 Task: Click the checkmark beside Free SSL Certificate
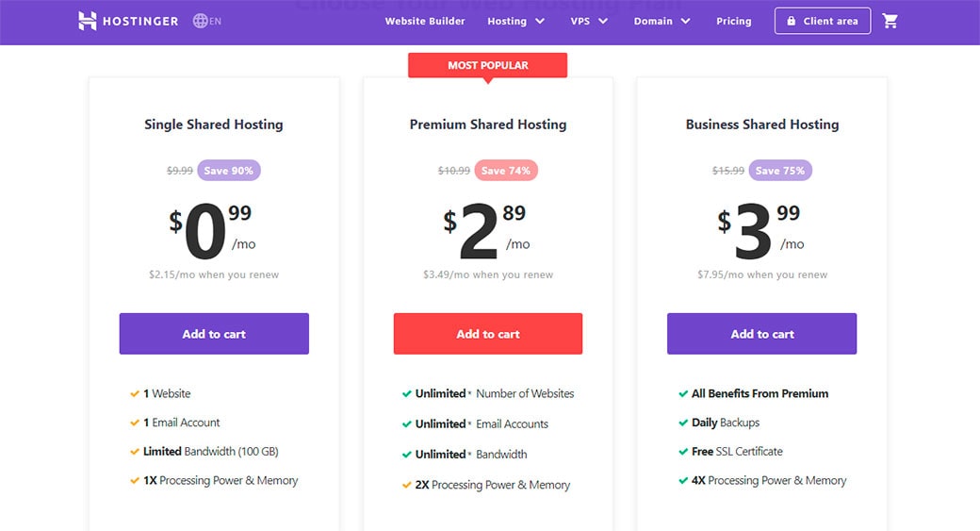click(x=683, y=452)
